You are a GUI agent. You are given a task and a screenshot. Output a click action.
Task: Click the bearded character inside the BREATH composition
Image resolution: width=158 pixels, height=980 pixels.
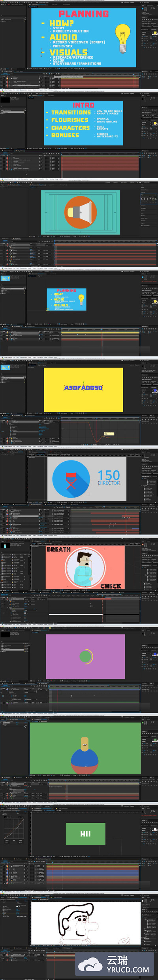coord(85,569)
